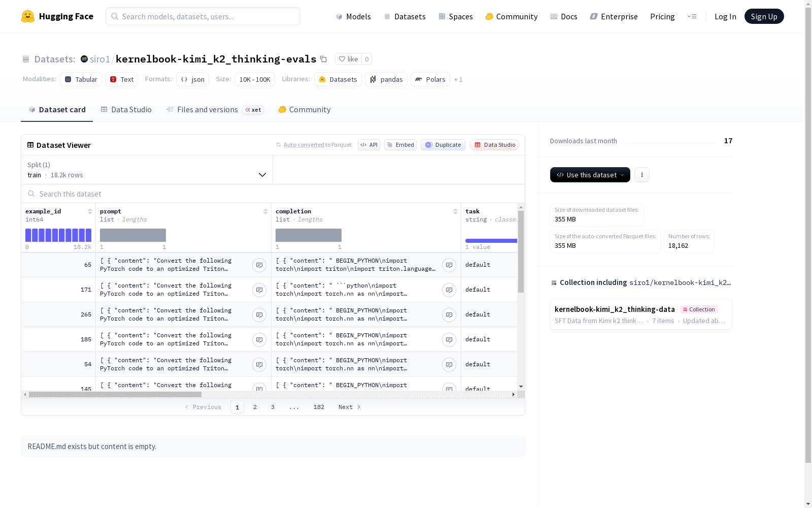The image size is (812, 508).
Task: Duplicate this dataset
Action: pos(443,145)
